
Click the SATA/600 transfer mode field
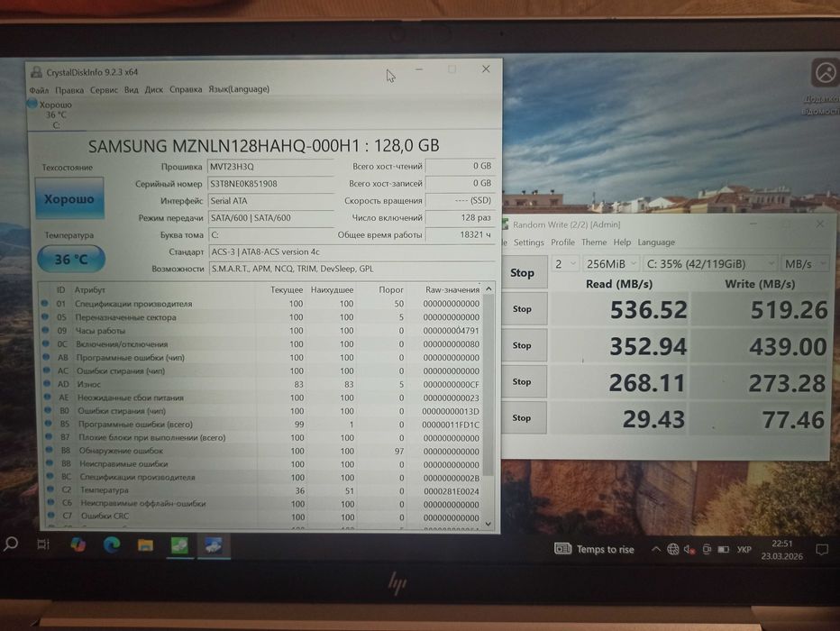(x=270, y=218)
